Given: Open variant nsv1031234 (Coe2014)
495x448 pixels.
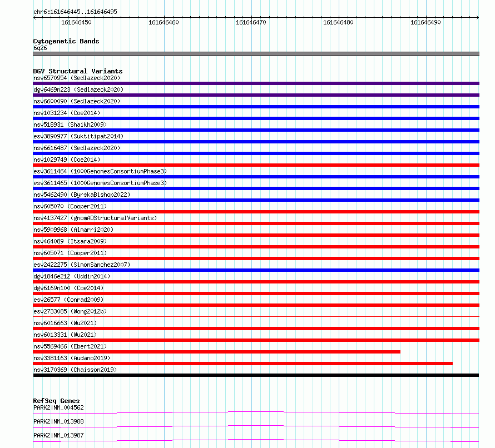Looking at the screenshot, I should coord(67,113).
